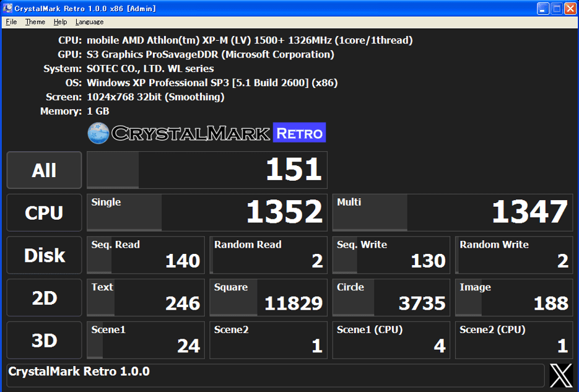Screen dimensions: 579x392
Task: Run all benchmarks with All button
Action: point(45,170)
